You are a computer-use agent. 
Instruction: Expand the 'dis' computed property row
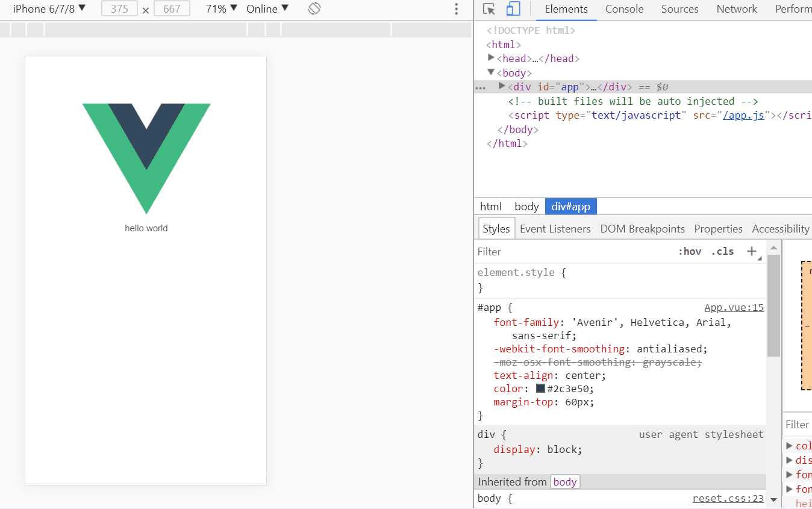click(790, 460)
